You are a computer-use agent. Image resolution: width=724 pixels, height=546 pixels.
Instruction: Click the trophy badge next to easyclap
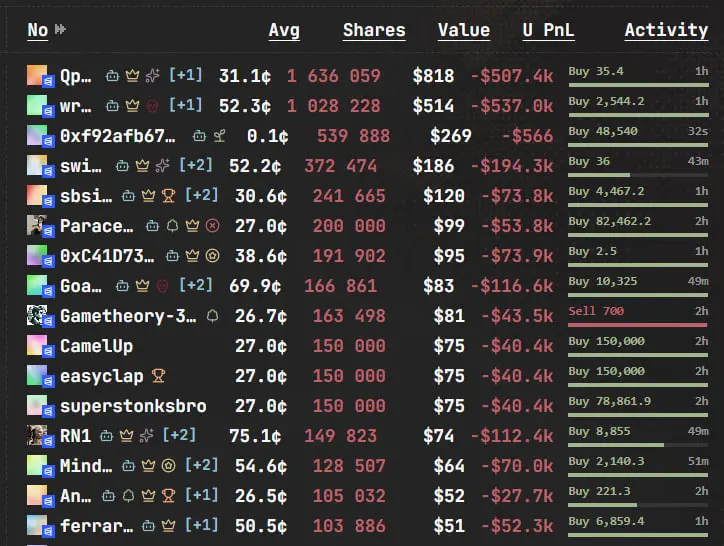coord(158,376)
